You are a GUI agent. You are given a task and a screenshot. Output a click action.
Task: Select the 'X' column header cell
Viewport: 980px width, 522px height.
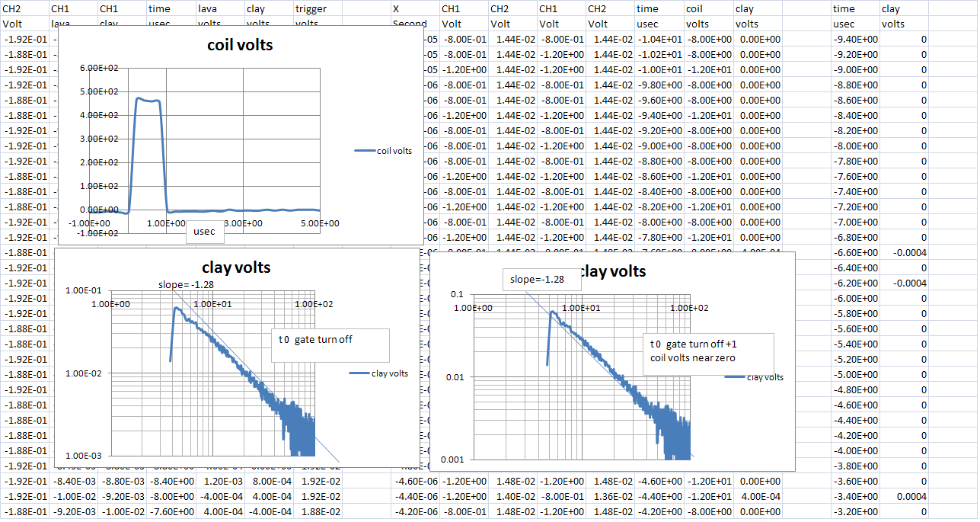(x=416, y=8)
